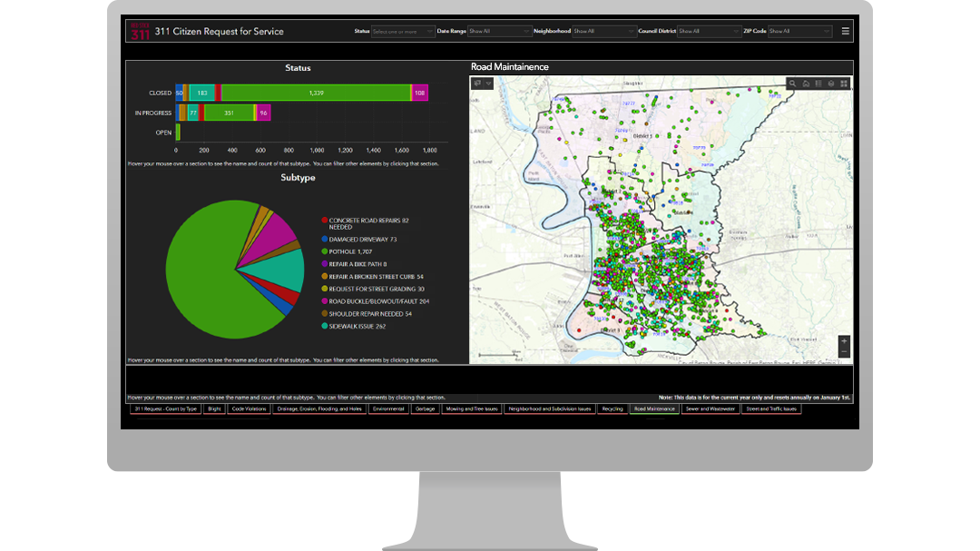
Task: Click the 351 green in-progress bar segment
Action: click(229, 113)
